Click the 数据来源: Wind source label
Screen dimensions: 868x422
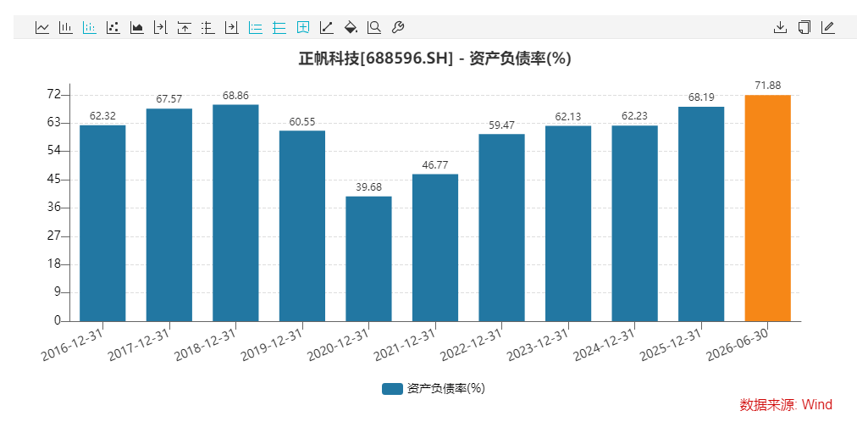point(786,405)
